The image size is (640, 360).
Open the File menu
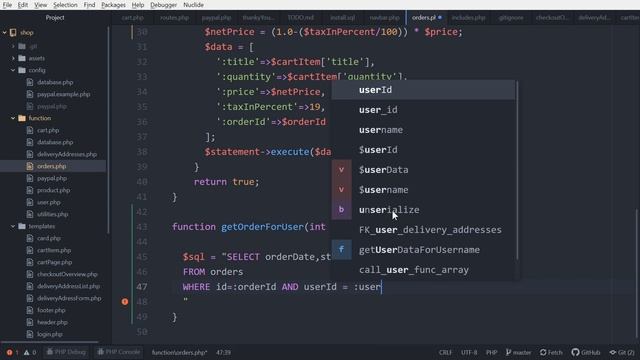point(7,5)
